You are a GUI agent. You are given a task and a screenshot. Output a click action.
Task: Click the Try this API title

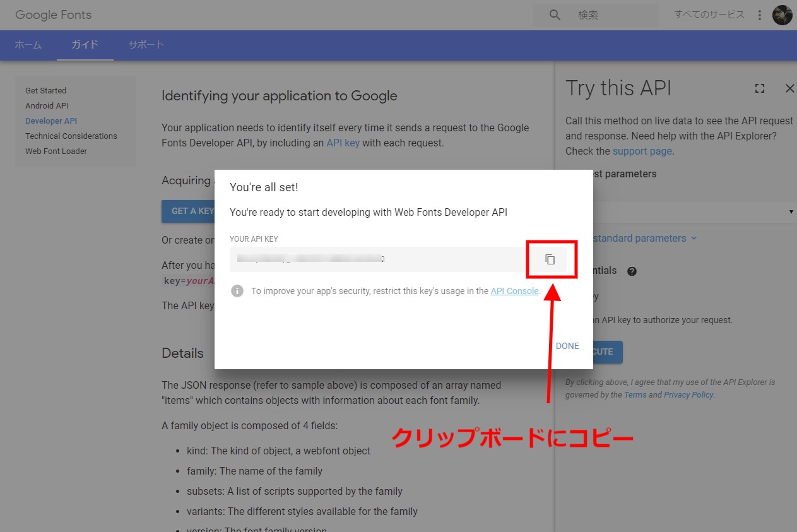tap(618, 88)
